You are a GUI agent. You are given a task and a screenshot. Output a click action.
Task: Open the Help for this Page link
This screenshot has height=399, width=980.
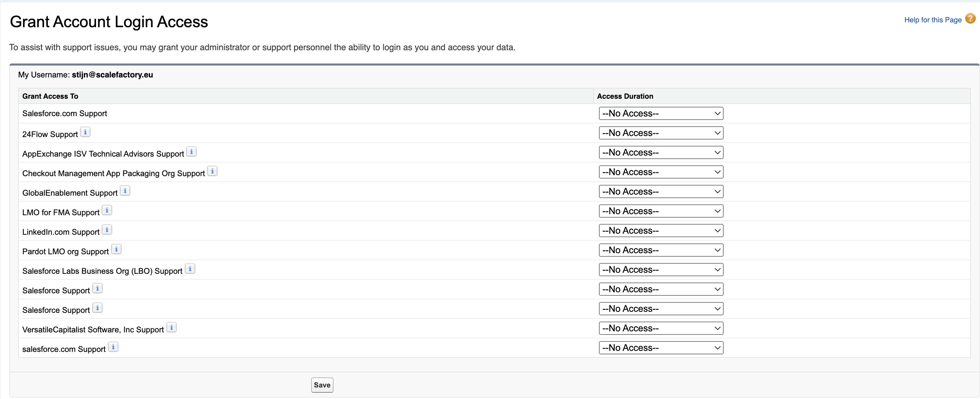933,20
